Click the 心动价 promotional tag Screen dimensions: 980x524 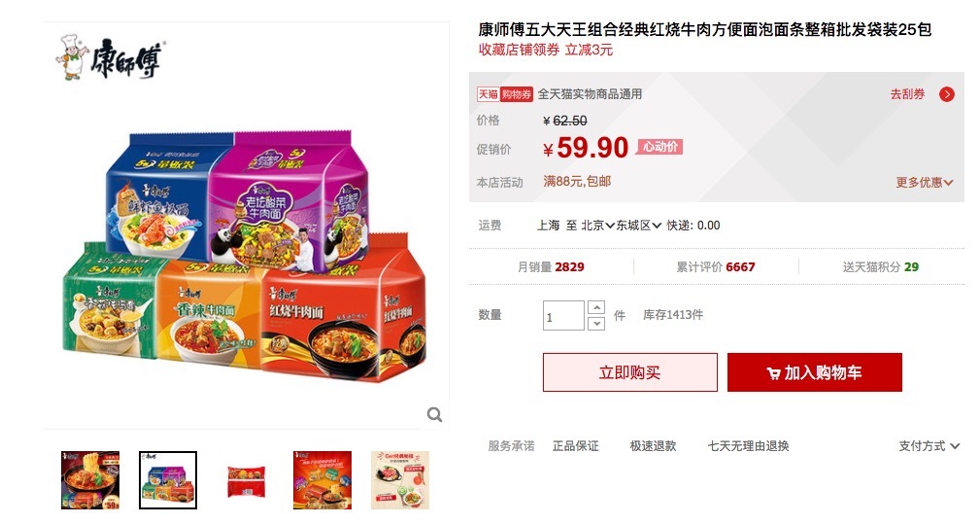tap(660, 147)
